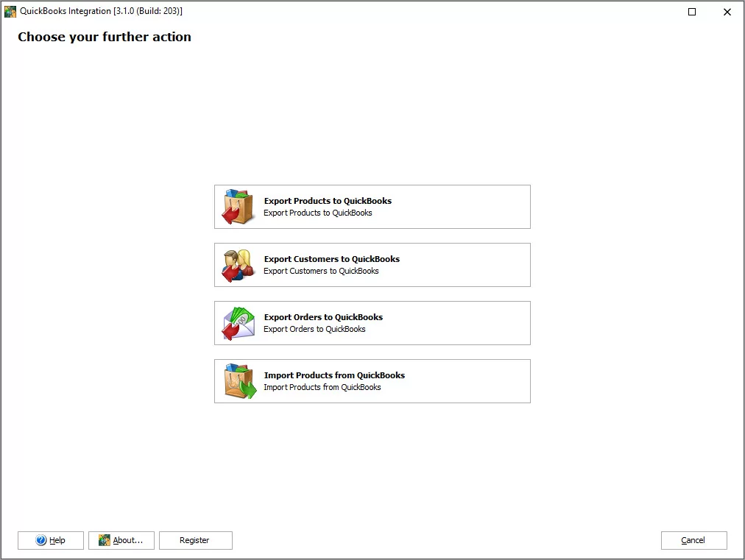Click 'Import Products from QuickBooks' description subtitle
Viewport: 745px width, 560px height.
(322, 387)
